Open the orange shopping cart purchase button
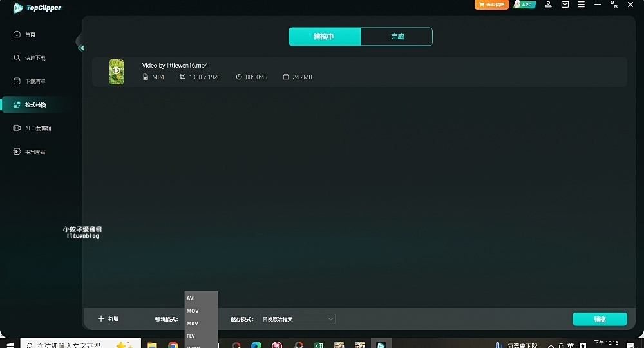 pyautogui.click(x=491, y=5)
